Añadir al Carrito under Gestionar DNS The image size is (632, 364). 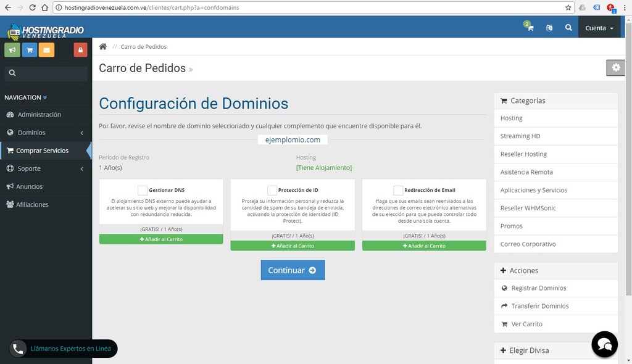coord(161,239)
